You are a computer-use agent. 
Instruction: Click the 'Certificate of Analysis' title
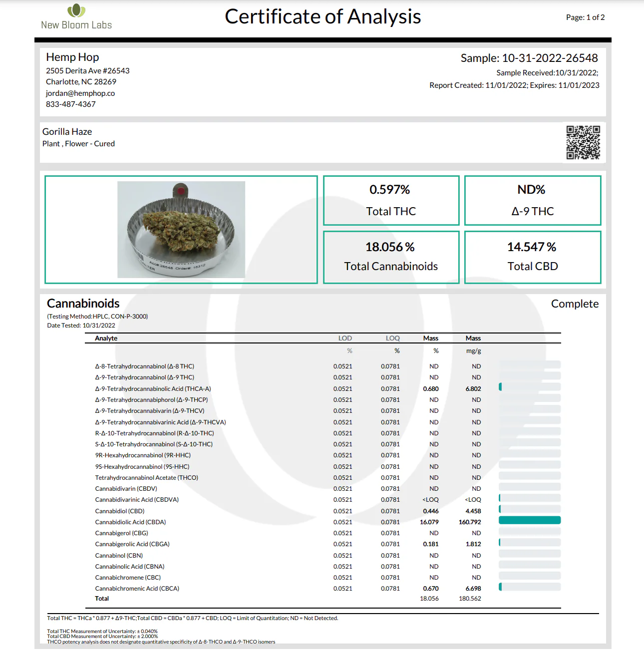(323, 16)
